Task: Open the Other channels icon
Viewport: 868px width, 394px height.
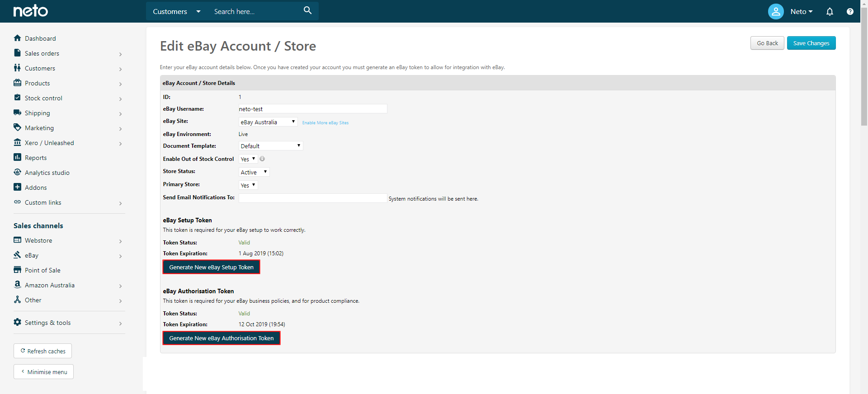Action: click(x=17, y=300)
